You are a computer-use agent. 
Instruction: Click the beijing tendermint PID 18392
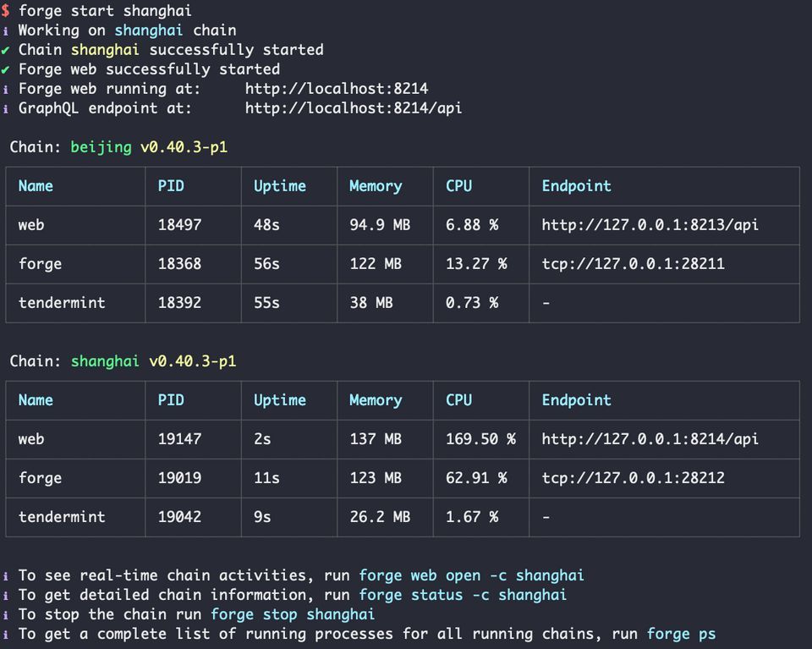click(x=179, y=302)
